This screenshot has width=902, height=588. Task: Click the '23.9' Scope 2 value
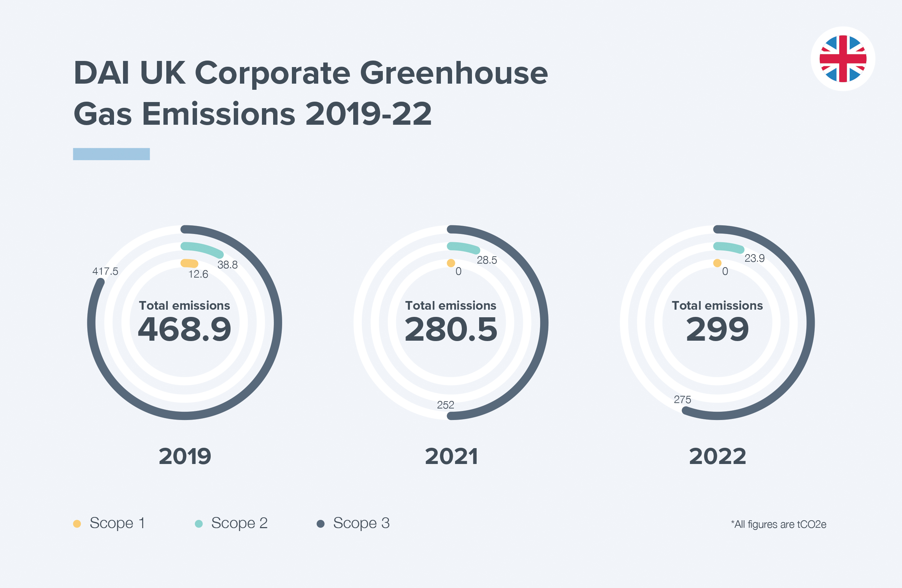click(x=754, y=258)
